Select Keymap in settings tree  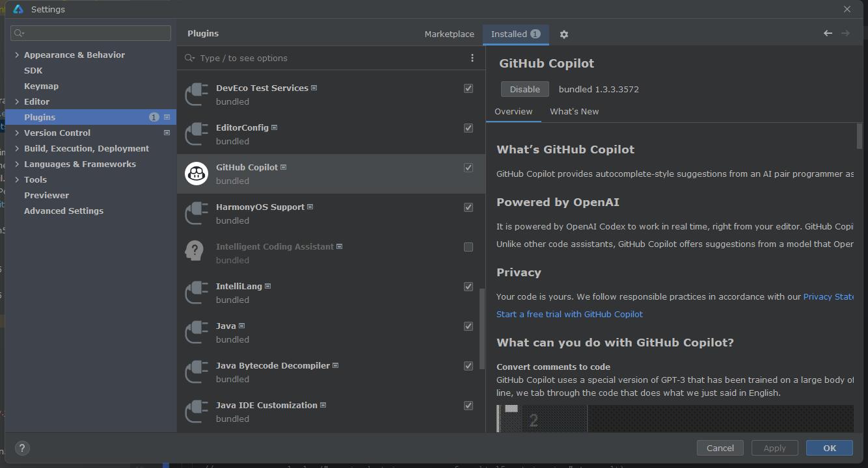41,86
